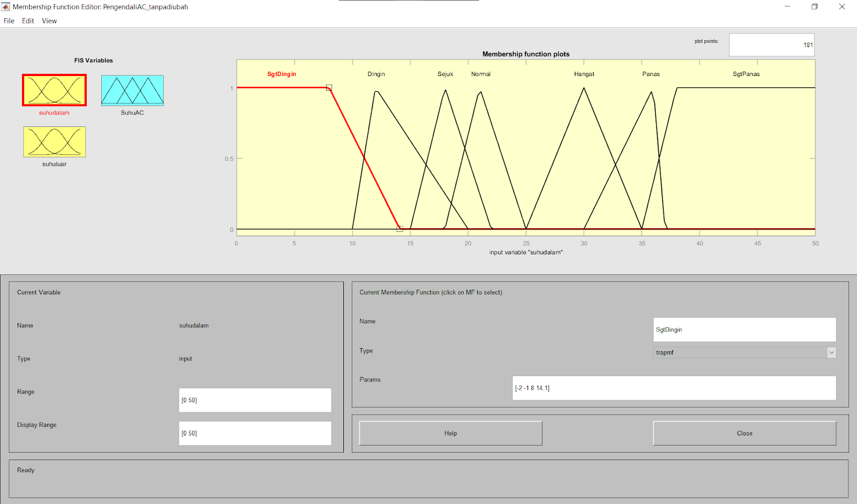Click the Display Range input field

(255, 433)
